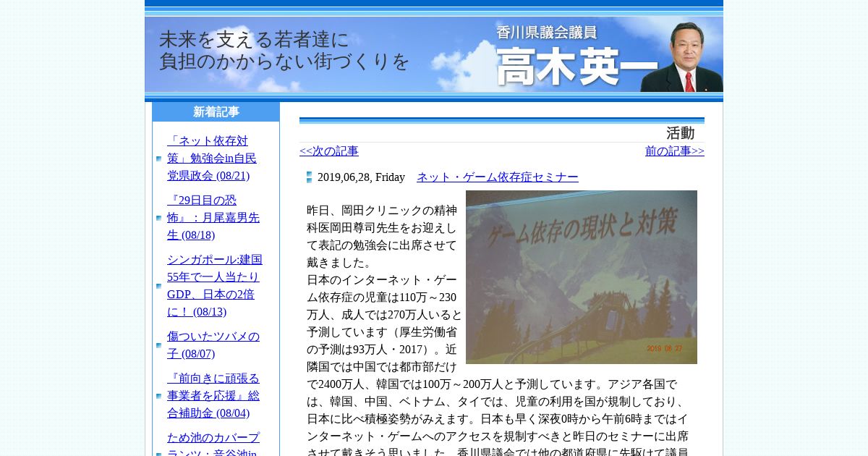Viewport: 868px width, 456px height.
Task: Click the blue marker icon before the 2019,06,28 date
Action: (x=310, y=177)
